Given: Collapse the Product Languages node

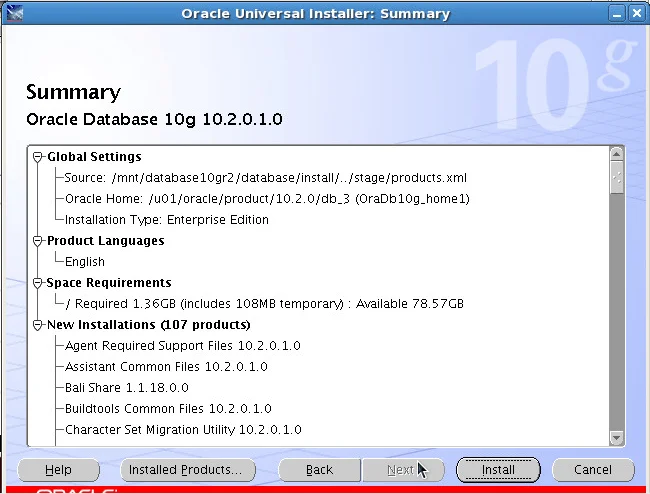Looking at the screenshot, I should click(x=38, y=241).
